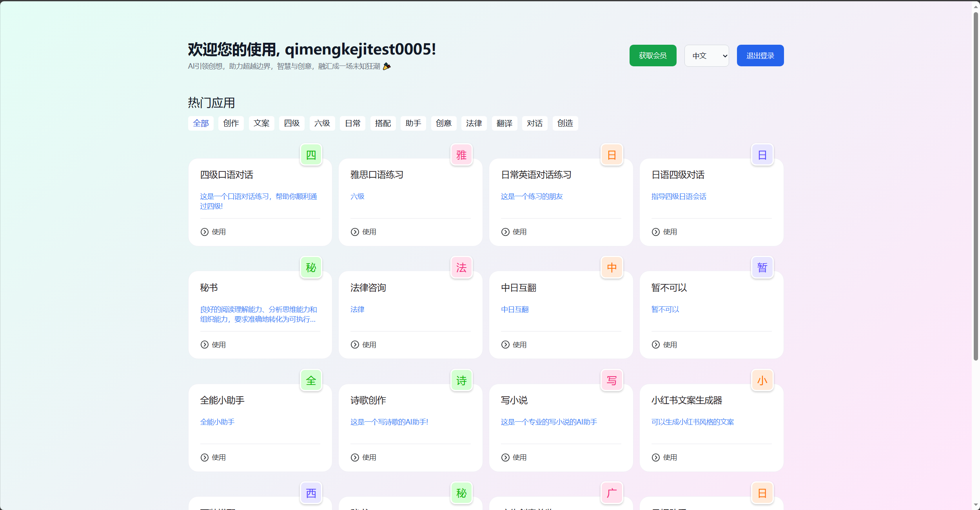Click 使用 link on 日语四级对话 card
Viewport: 980px width, 510px height.
click(x=670, y=232)
